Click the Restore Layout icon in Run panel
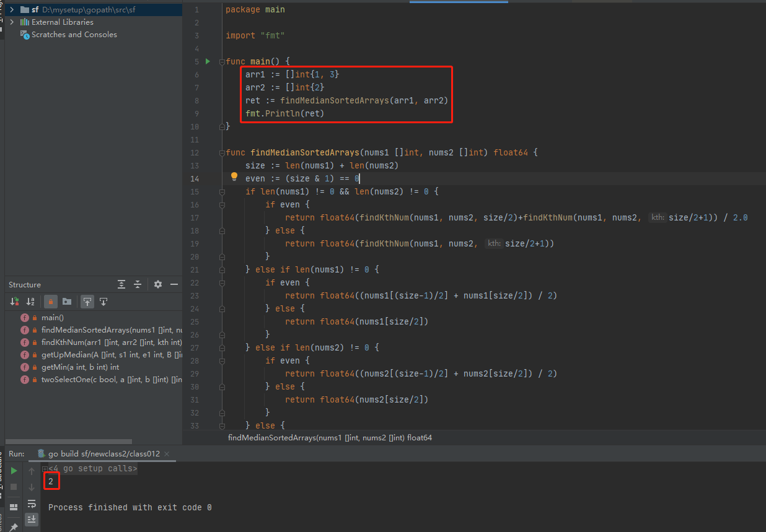Screen dimensions: 766x532 [14, 507]
